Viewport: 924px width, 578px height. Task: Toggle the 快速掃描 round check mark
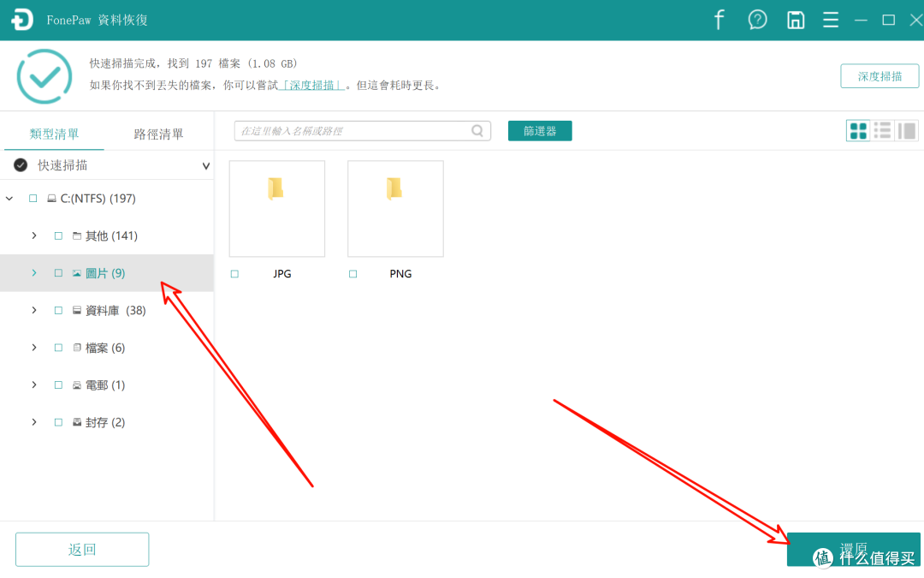tap(21, 165)
